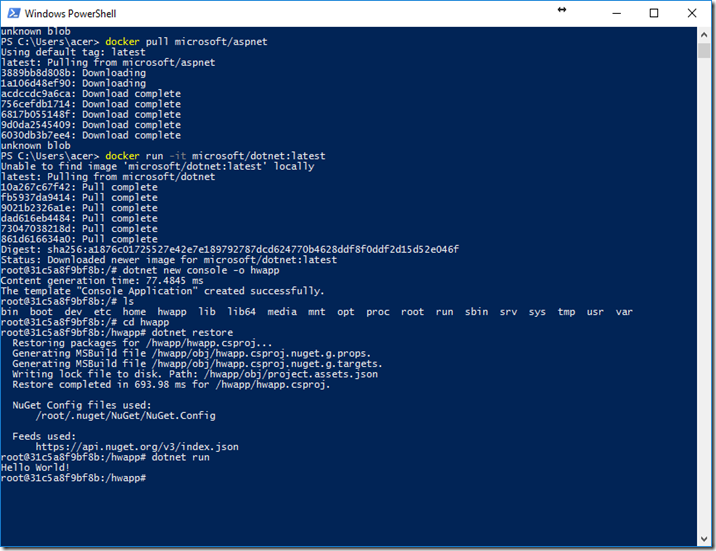
Task: Click the scrollbar up arrow
Action: pyautogui.click(x=704, y=35)
